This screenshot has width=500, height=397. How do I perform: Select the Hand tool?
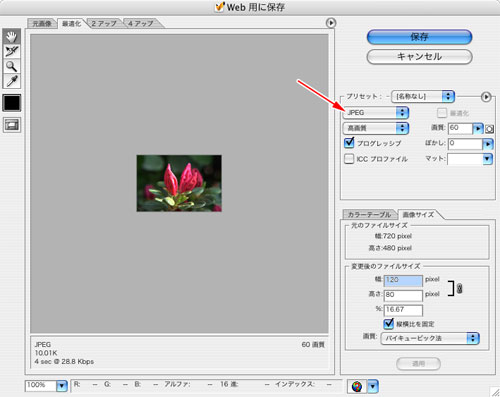pos(12,36)
